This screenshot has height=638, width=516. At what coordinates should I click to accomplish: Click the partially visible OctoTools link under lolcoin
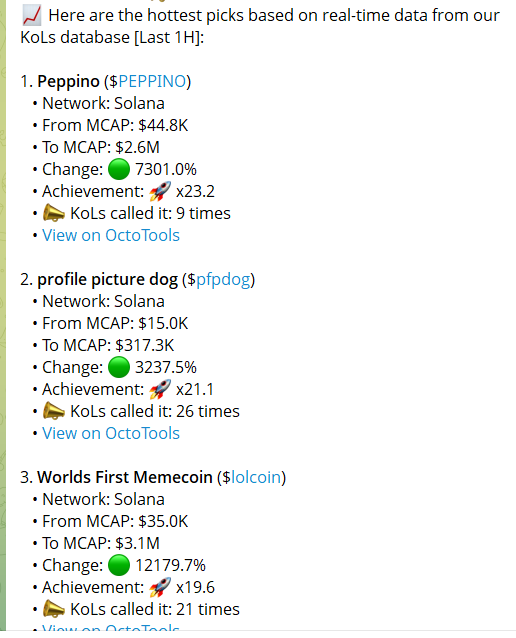[111, 627]
